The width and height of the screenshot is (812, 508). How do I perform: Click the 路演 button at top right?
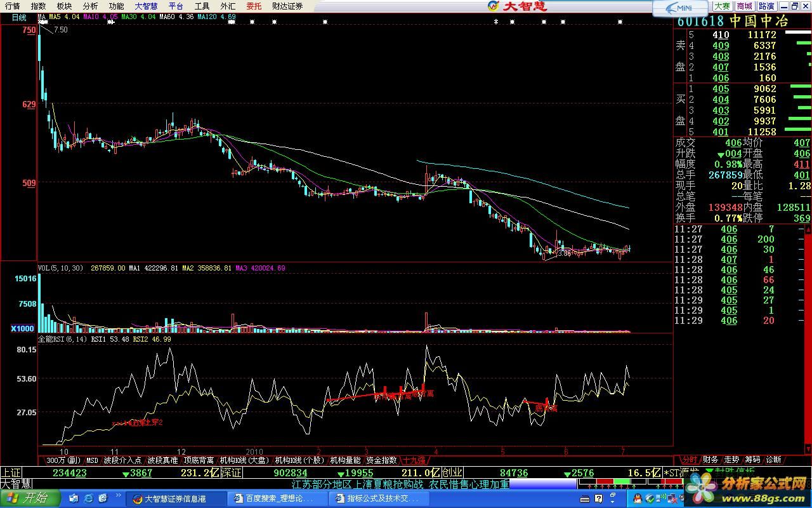pyautogui.click(x=766, y=6)
